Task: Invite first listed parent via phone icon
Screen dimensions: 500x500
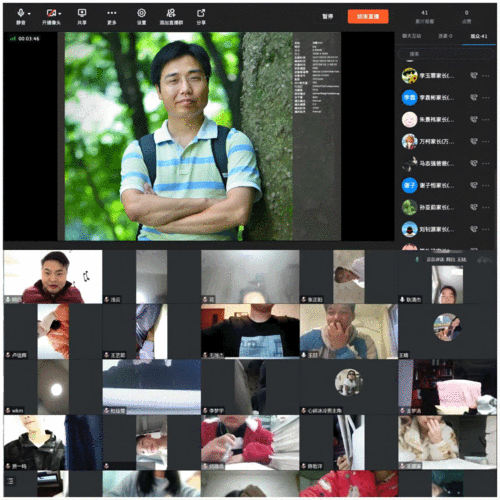Action: (474, 75)
